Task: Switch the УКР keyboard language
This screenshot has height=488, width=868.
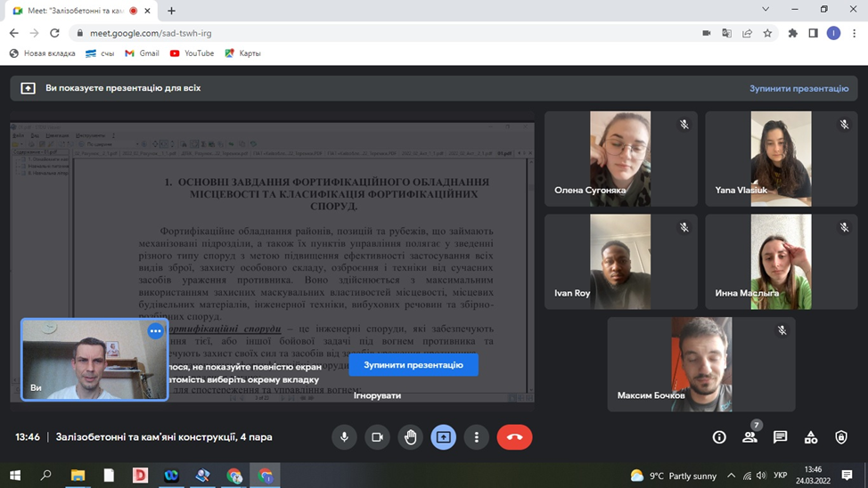Action: pyautogui.click(x=781, y=476)
